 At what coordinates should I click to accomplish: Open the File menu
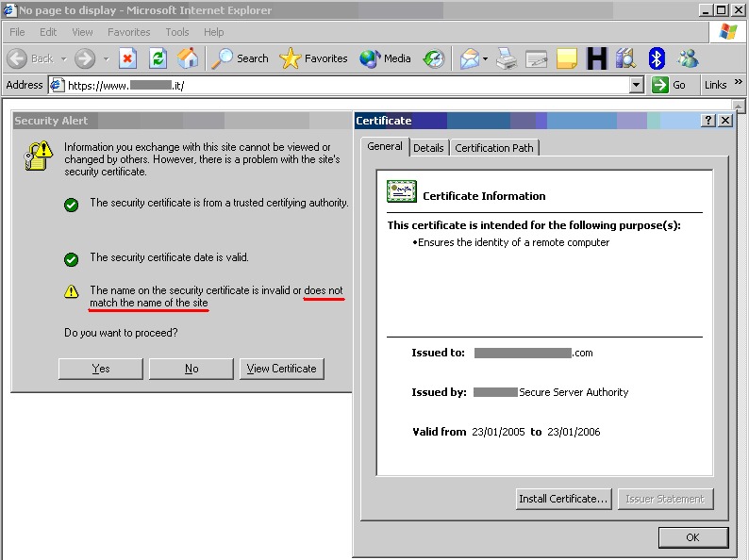17,32
